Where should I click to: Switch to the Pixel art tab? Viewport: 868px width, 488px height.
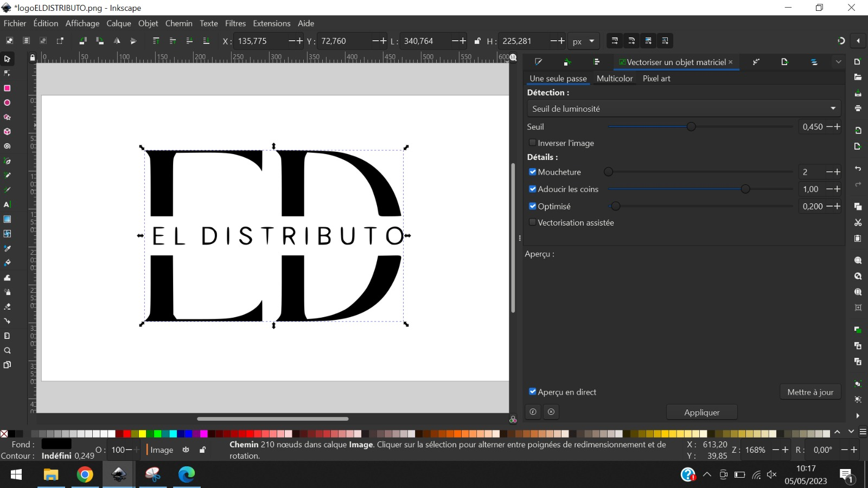656,79
